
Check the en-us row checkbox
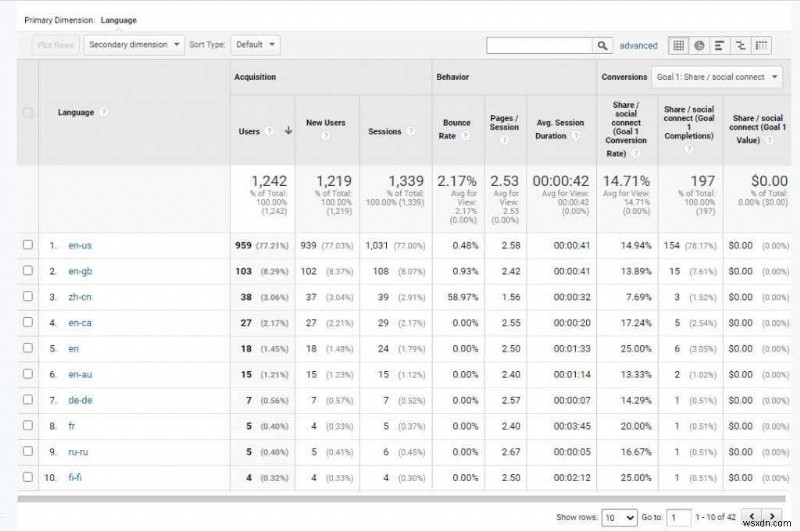(x=28, y=245)
